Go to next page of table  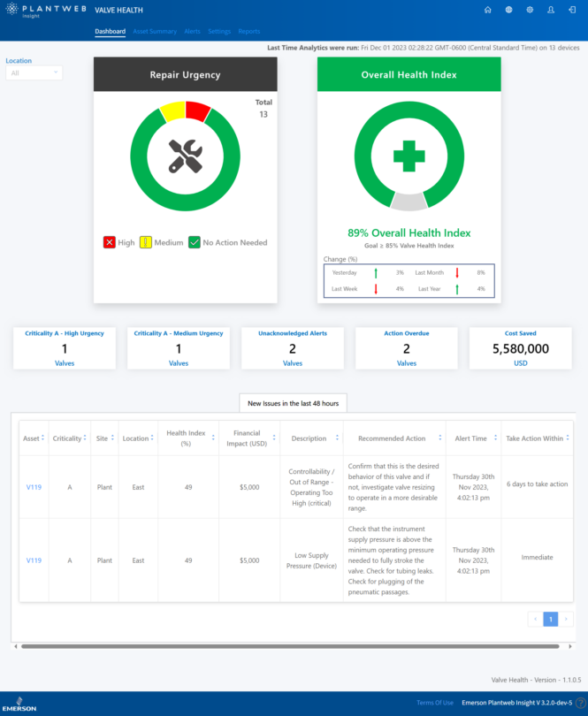[x=566, y=619]
